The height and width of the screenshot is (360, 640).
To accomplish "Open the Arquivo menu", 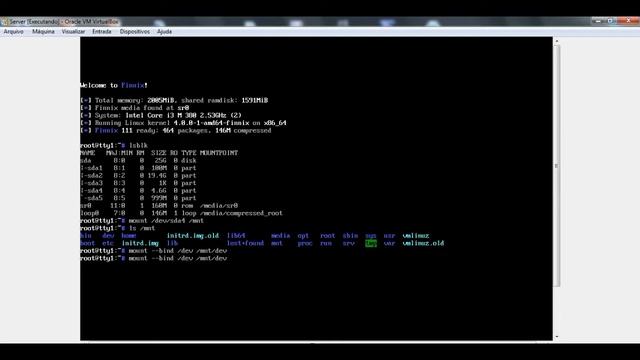I will pos(13,31).
